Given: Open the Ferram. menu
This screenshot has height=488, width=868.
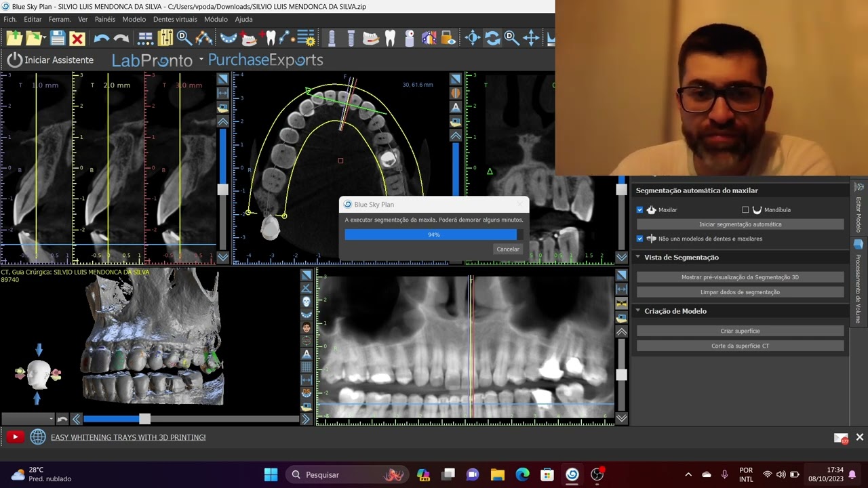Looking at the screenshot, I should pyautogui.click(x=60, y=20).
